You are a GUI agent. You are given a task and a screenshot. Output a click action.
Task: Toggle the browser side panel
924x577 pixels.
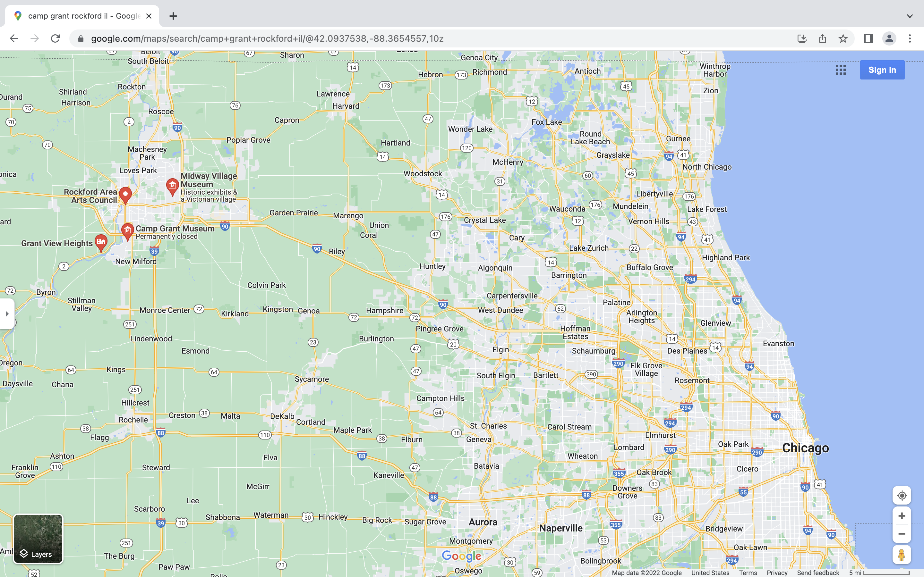tap(868, 38)
